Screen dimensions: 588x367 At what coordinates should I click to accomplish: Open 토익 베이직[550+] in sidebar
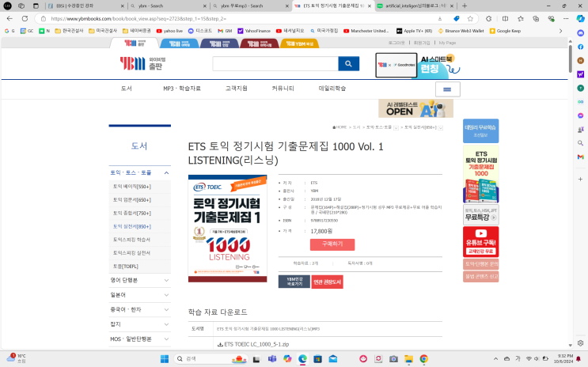coord(132,187)
